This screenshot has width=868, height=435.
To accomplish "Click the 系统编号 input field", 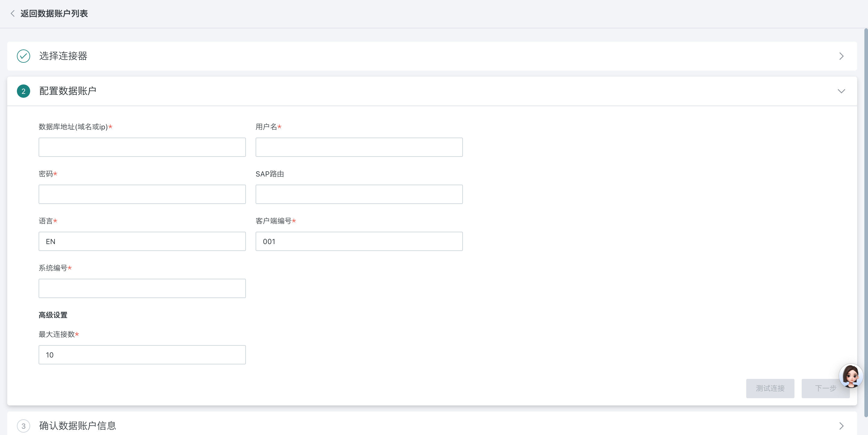I will [x=142, y=288].
